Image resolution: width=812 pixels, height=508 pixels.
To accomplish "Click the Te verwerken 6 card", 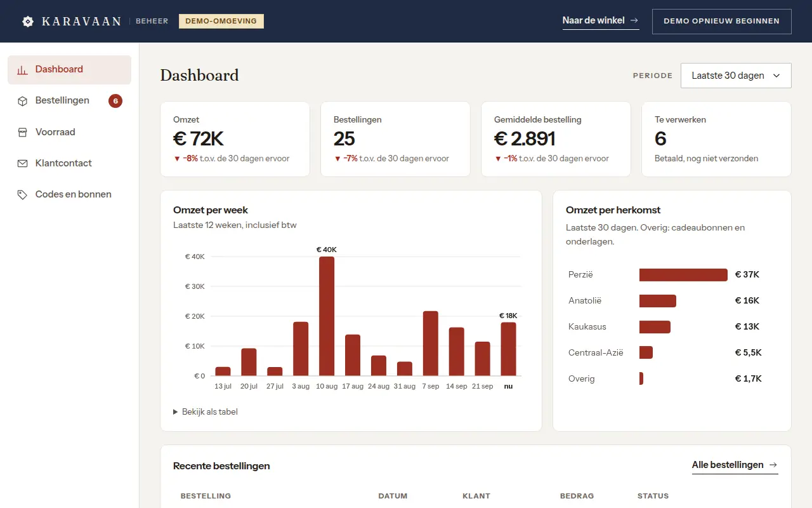I will tap(716, 139).
